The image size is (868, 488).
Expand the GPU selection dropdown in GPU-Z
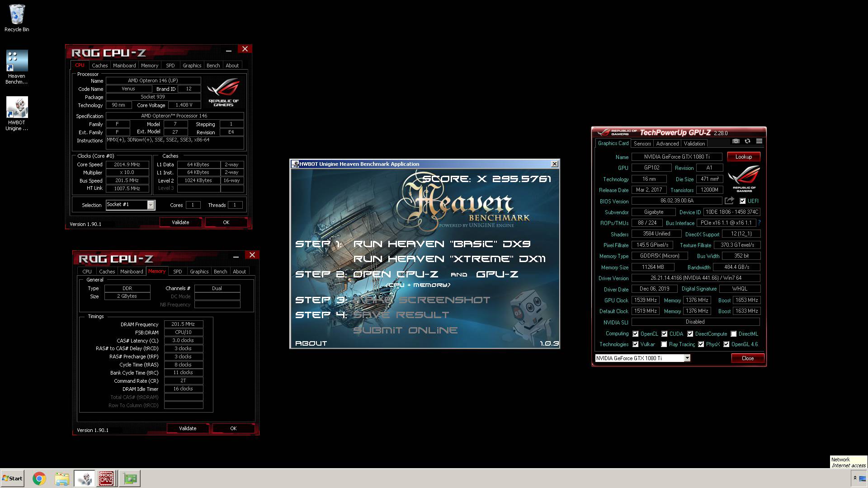pyautogui.click(x=687, y=358)
